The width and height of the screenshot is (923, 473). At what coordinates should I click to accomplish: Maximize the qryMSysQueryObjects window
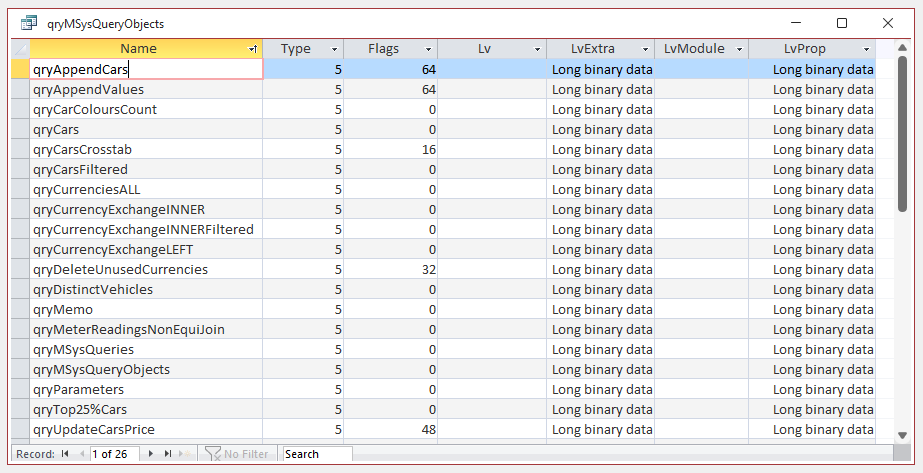pyautogui.click(x=842, y=23)
